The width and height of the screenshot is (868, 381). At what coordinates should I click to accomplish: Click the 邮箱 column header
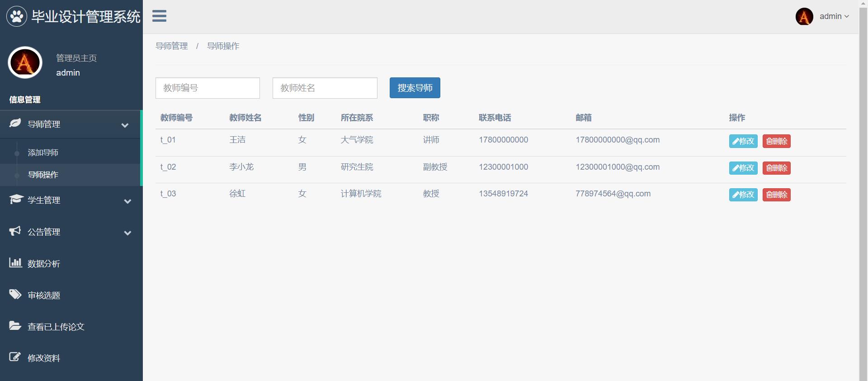[584, 118]
